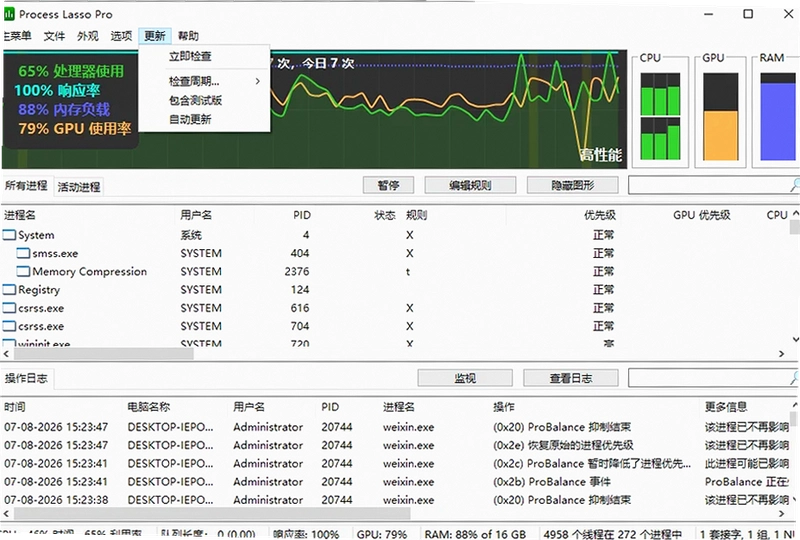Sort the process list by PID column
Screen dimensions: 800x540
[x=302, y=215]
